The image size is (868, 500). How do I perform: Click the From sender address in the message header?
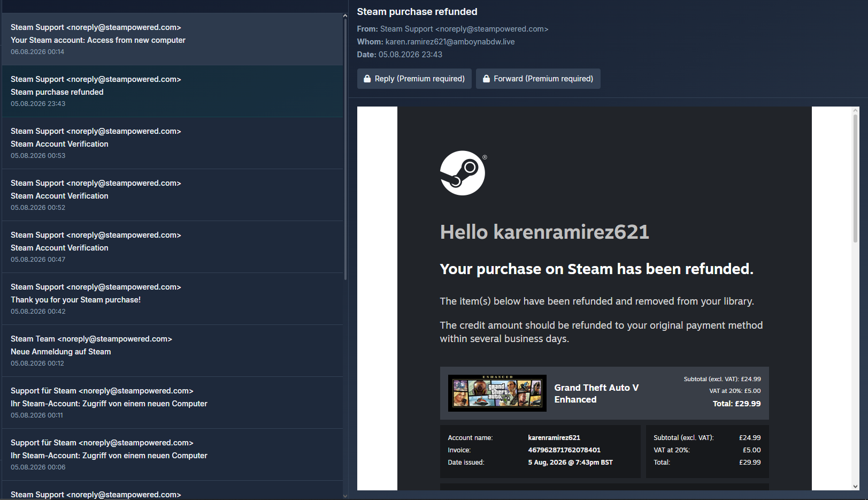464,29
